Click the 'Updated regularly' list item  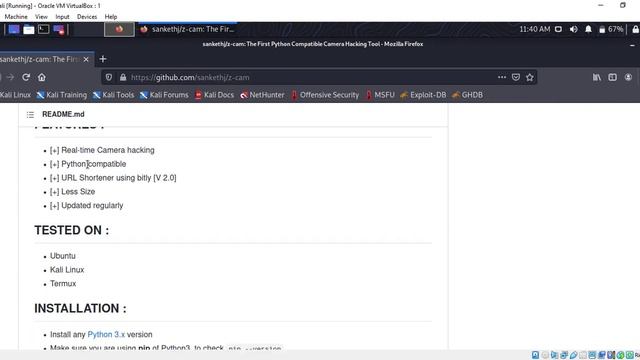[87, 206]
